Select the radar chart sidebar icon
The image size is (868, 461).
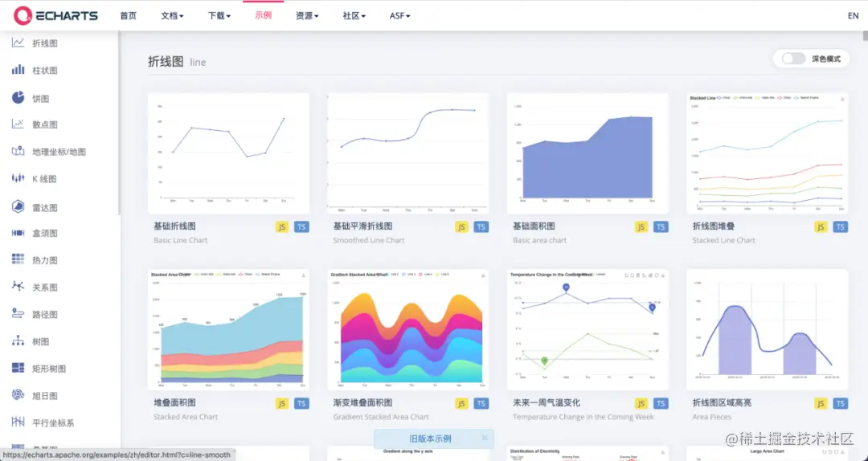point(18,206)
